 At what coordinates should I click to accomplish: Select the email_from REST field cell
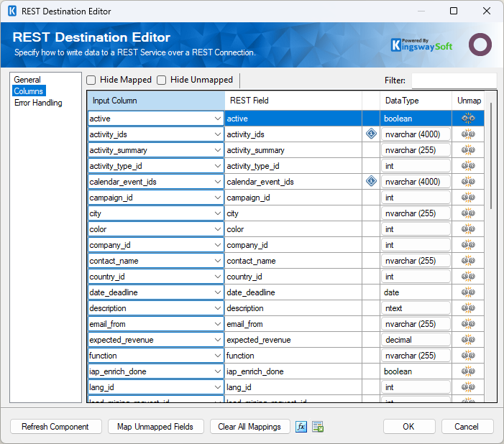tap(293, 324)
